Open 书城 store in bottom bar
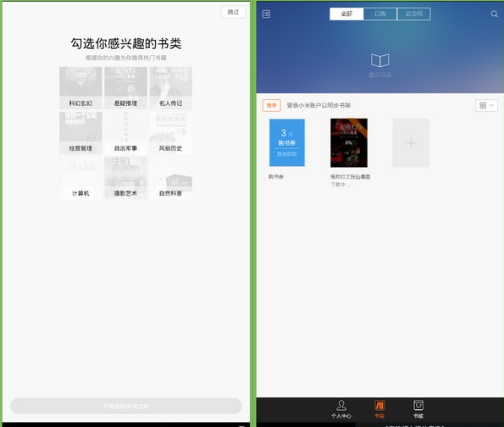Screen dimensions: 504x427 [418, 409]
